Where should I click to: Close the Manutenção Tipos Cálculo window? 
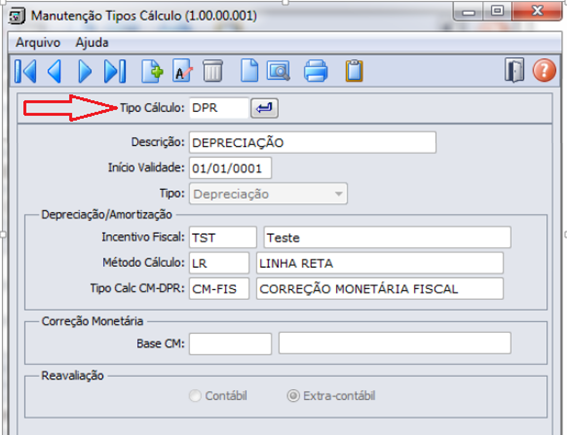(537, 12)
